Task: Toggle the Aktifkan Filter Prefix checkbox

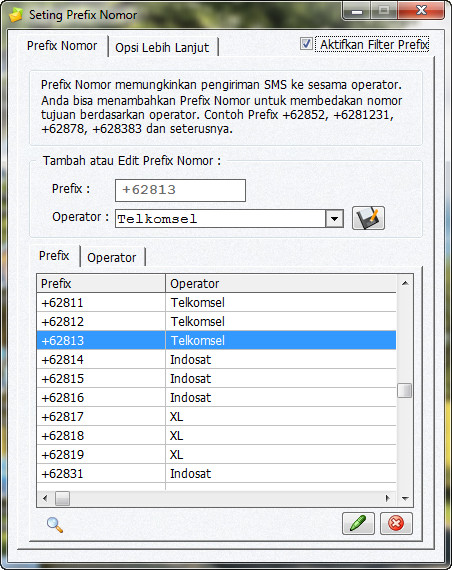Action: click(306, 44)
